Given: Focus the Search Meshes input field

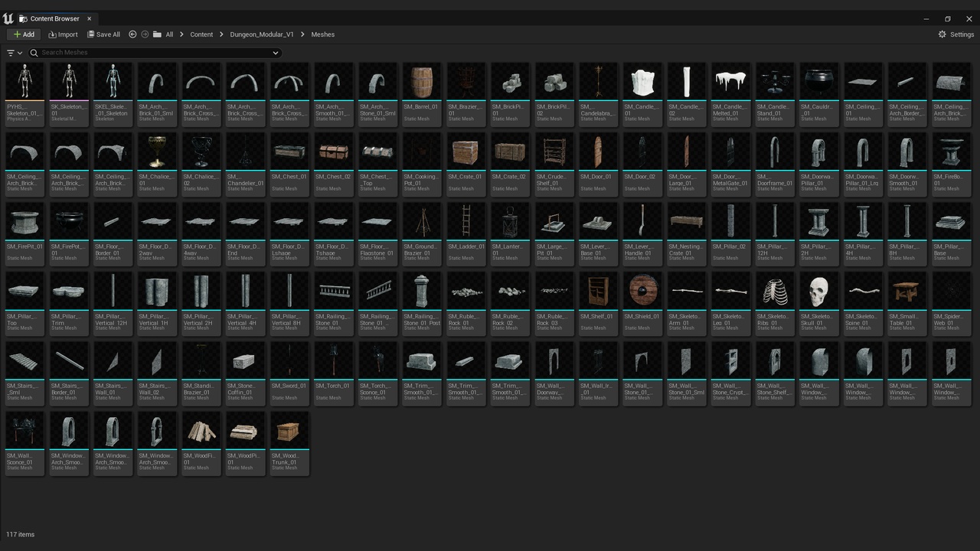Looking at the screenshot, I should click(x=153, y=53).
